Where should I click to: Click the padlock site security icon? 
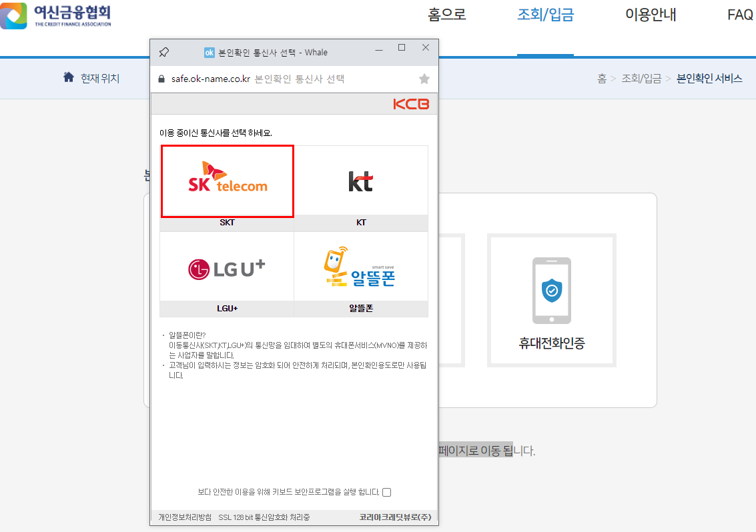[x=161, y=79]
